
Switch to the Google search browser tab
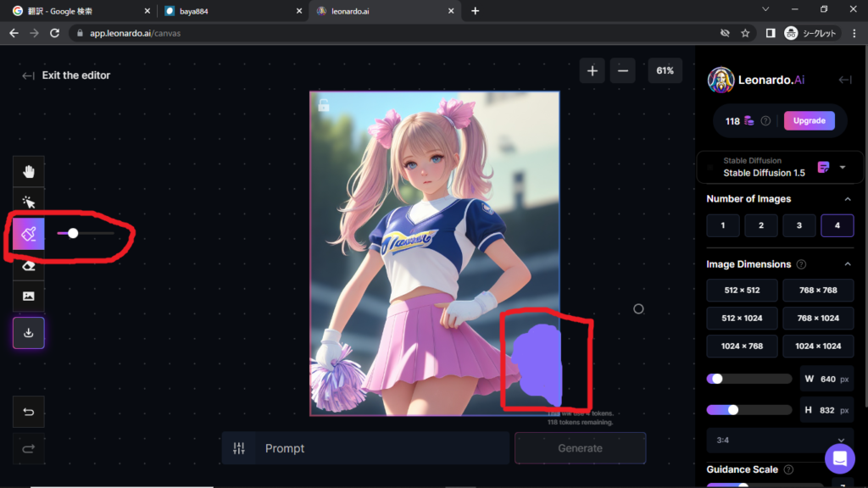pos(76,11)
